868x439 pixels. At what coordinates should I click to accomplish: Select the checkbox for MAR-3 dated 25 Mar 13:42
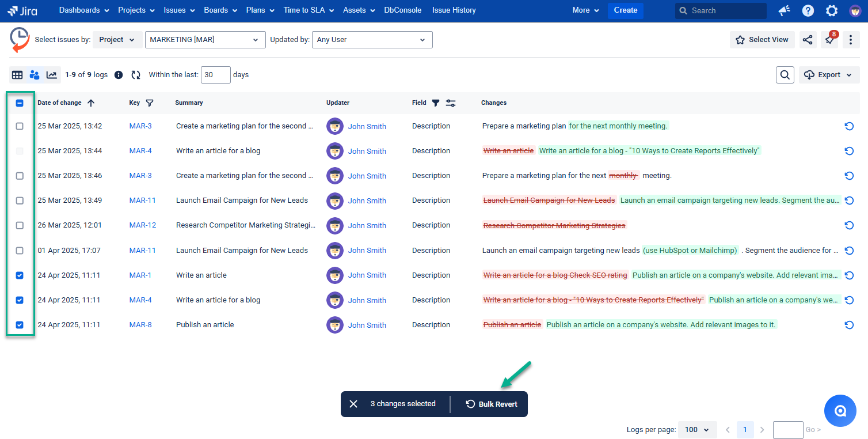pos(20,126)
